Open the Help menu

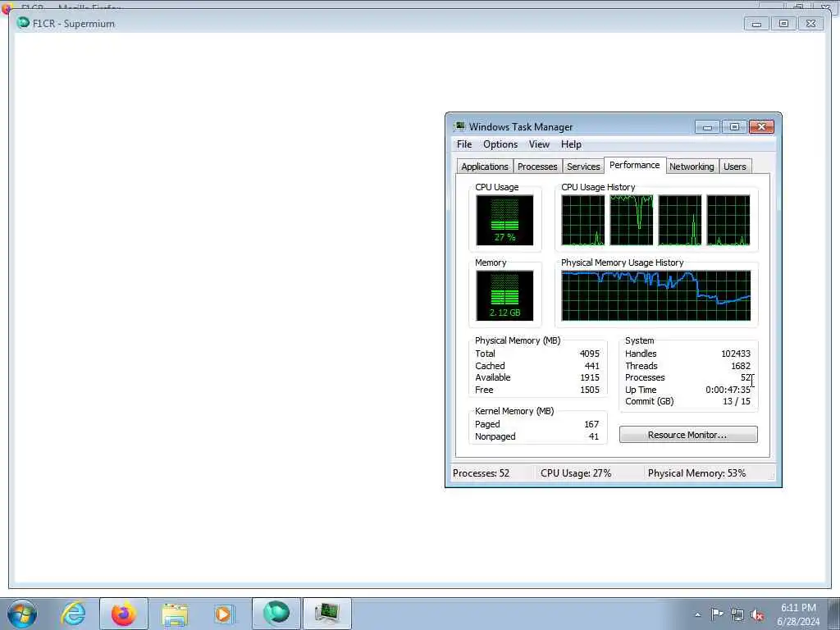[571, 144]
